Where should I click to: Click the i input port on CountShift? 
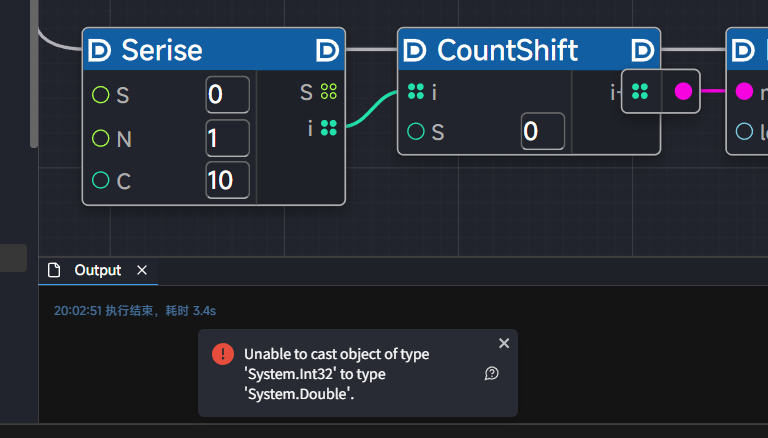click(416, 93)
